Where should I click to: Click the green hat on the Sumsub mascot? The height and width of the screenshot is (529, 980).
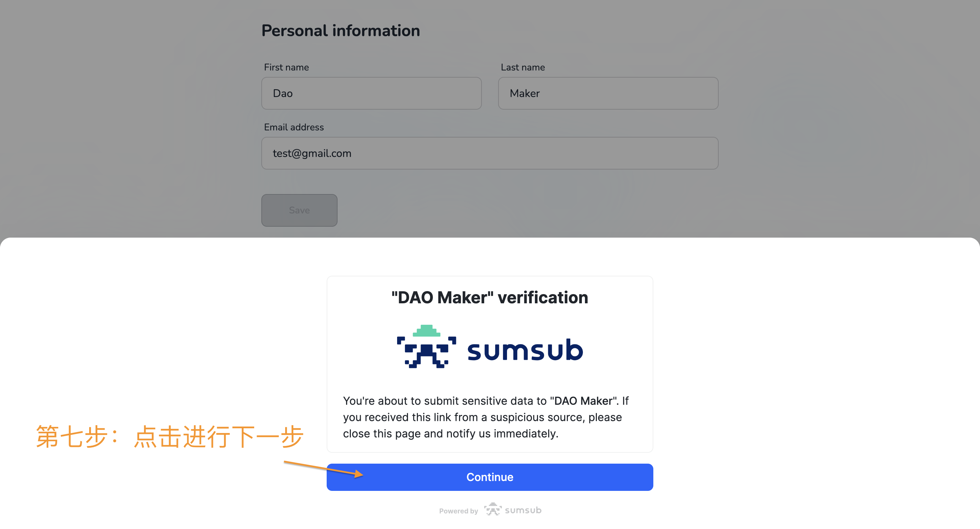pos(426,331)
